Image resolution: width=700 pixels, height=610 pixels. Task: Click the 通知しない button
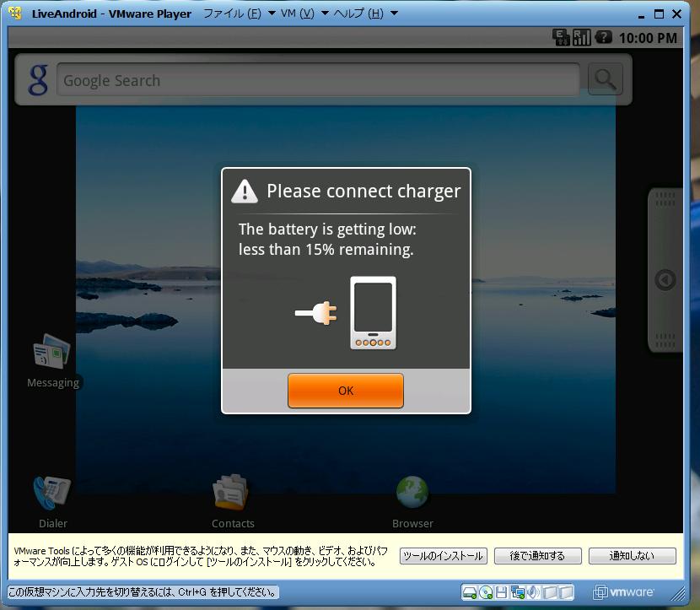[633, 556]
